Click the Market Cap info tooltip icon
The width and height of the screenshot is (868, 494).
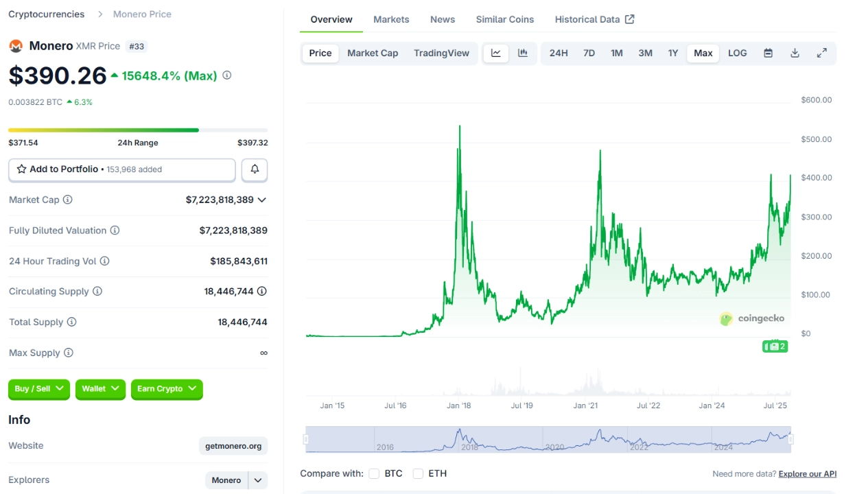tap(67, 200)
